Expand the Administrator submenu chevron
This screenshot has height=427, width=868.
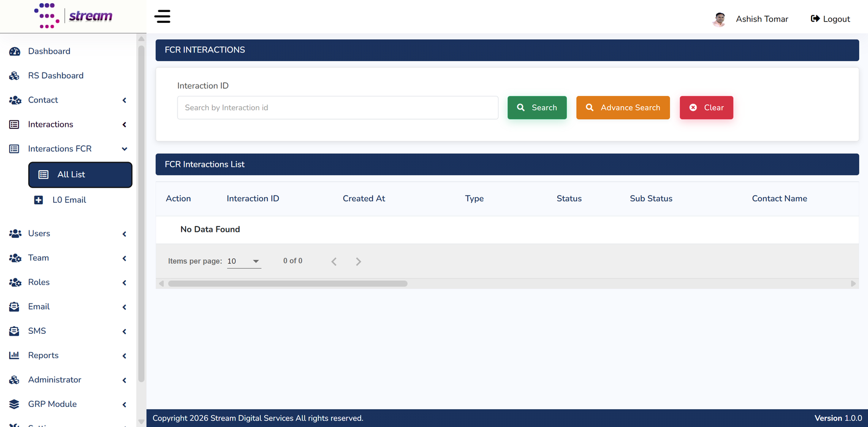124,380
